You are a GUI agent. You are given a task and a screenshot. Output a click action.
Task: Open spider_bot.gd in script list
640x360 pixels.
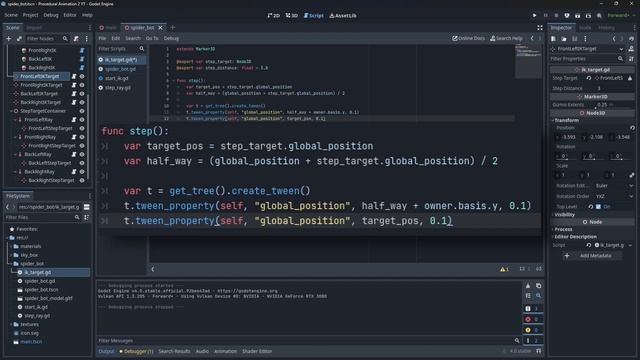120,69
